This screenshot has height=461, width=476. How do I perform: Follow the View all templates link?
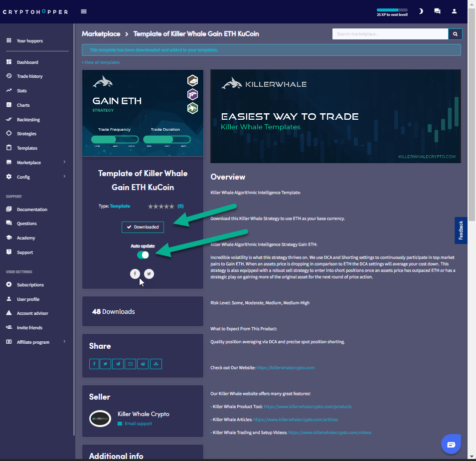[x=101, y=62]
